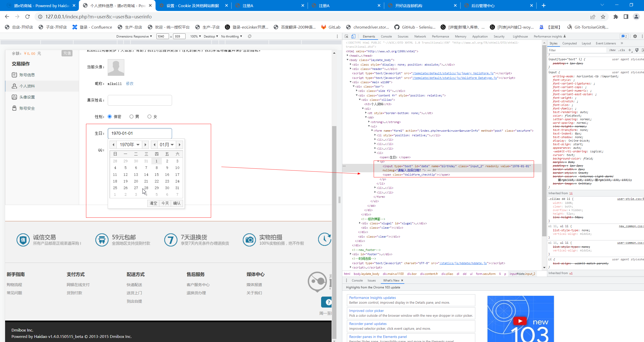
Task: Bookmark this page with the star icon
Action: (x=603, y=17)
